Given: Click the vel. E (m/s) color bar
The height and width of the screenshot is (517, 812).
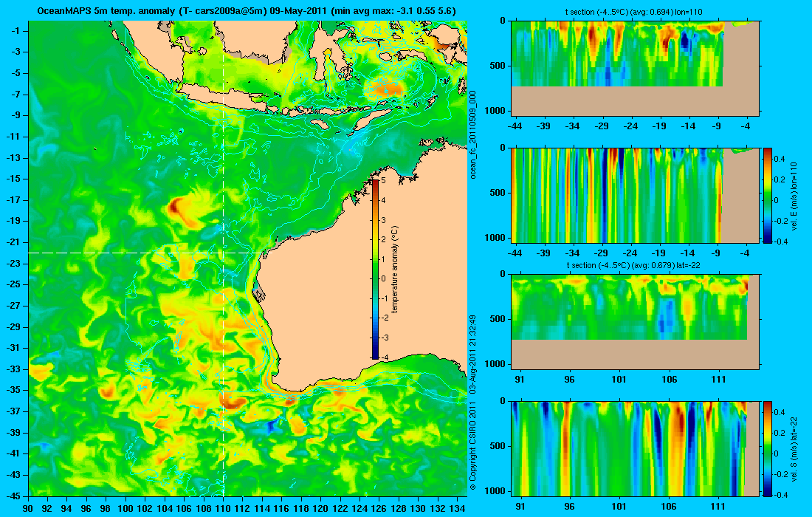Looking at the screenshot, I should click(x=768, y=195).
